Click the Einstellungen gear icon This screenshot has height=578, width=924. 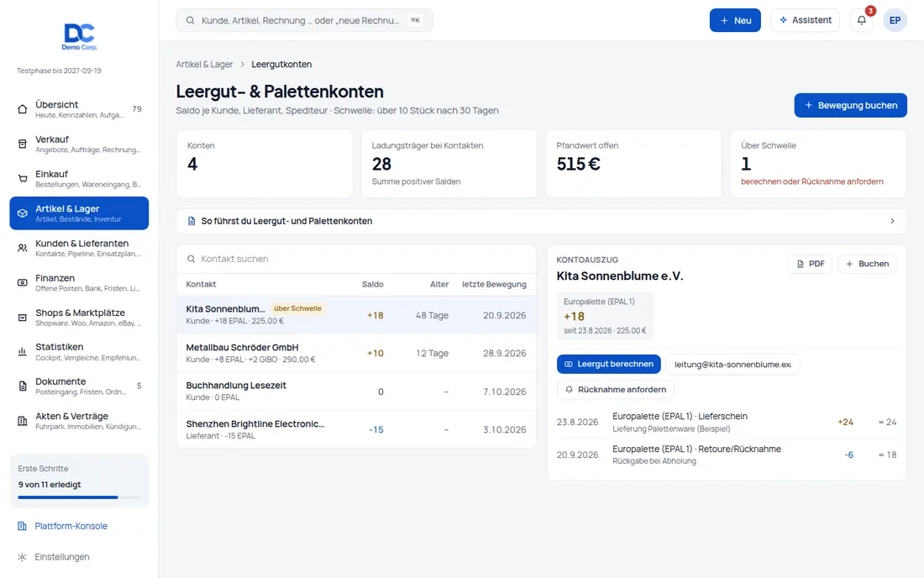pos(23,557)
